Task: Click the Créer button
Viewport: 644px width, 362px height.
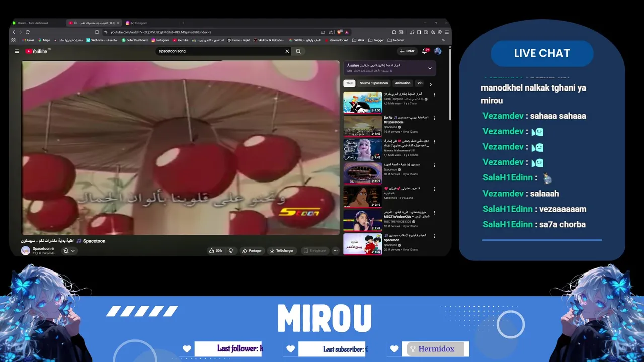Action: coord(407,51)
